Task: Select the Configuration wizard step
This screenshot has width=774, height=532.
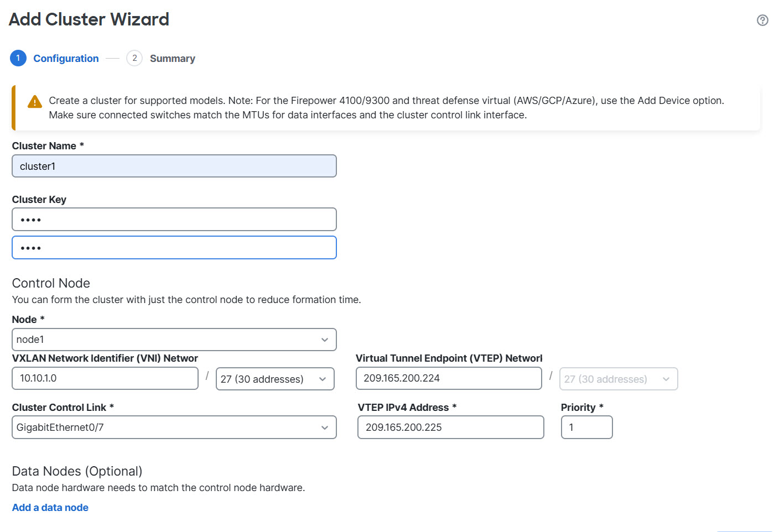Action: coord(66,58)
